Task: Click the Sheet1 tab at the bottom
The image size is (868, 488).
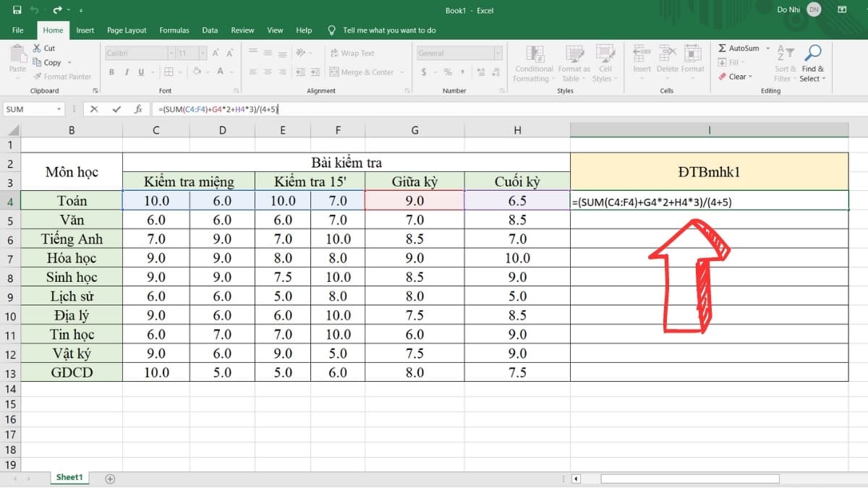Action: pyautogui.click(x=69, y=477)
